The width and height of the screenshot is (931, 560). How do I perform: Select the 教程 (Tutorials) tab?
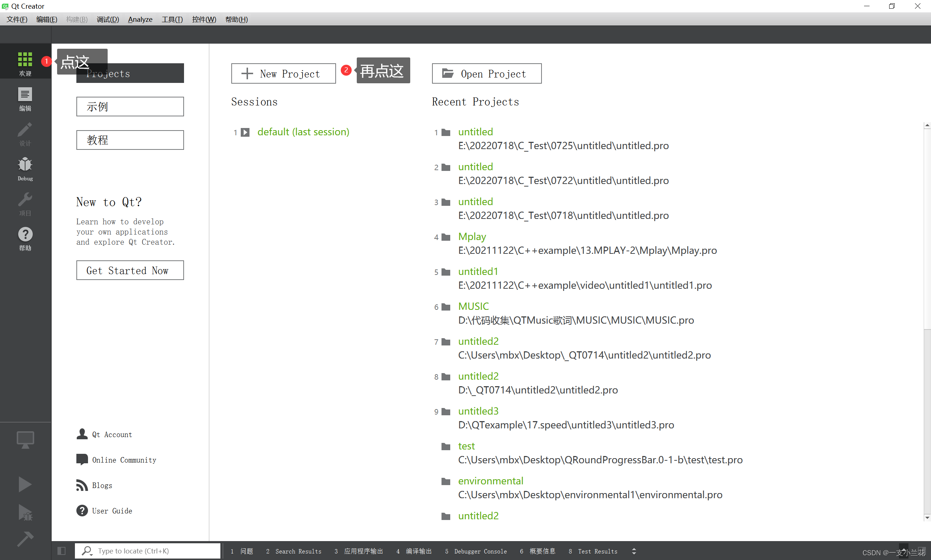point(130,140)
